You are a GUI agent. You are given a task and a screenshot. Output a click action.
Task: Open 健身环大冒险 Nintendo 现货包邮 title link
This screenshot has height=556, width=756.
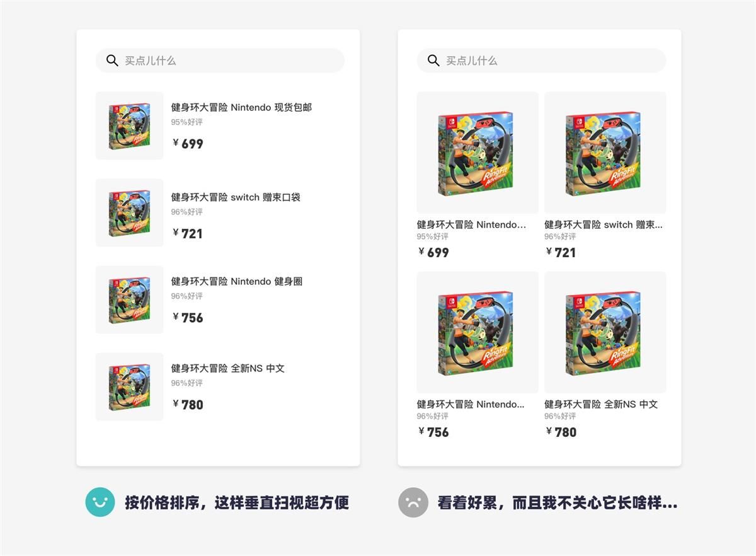pos(241,107)
